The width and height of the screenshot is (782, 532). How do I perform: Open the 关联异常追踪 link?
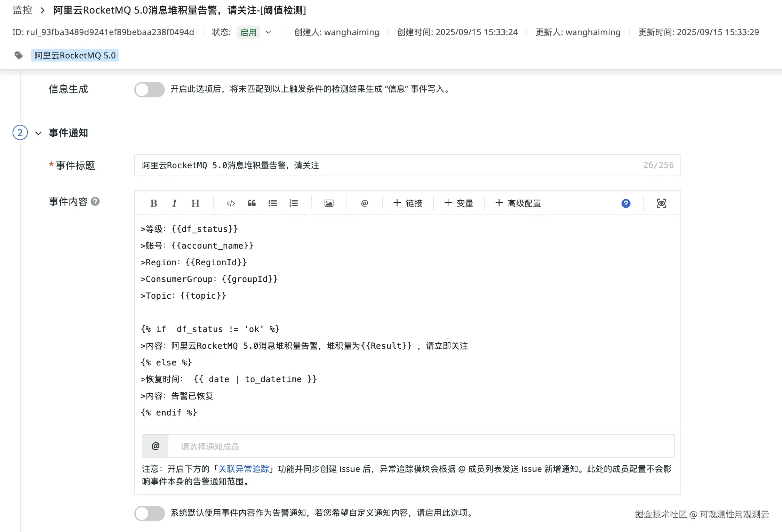coord(244,469)
